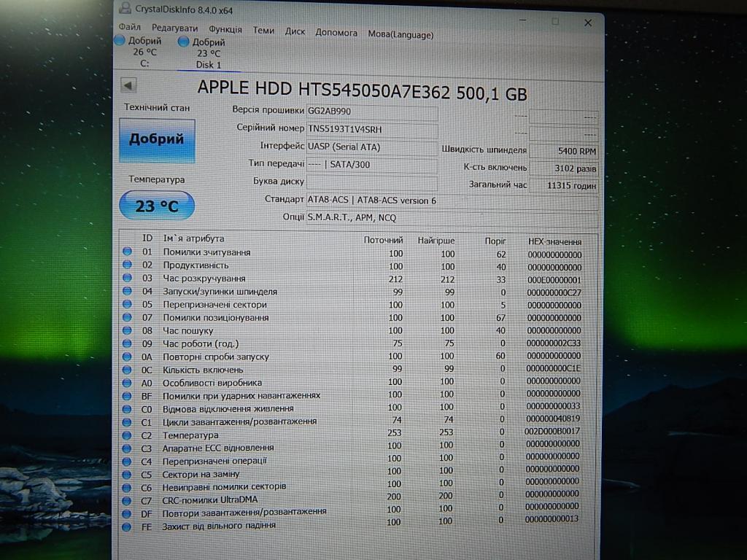747x560 pixels.
Task: Click the status dot for attribute 01
Action: pyautogui.click(x=127, y=252)
